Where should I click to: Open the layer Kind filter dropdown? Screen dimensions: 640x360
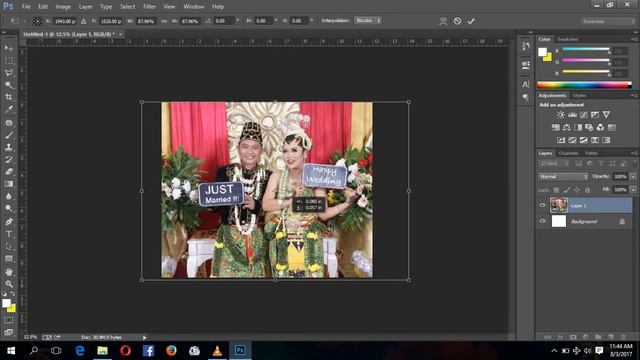[554, 164]
